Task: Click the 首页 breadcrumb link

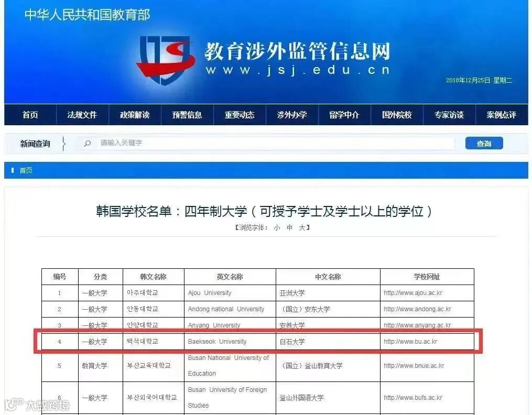Action: click(26, 170)
